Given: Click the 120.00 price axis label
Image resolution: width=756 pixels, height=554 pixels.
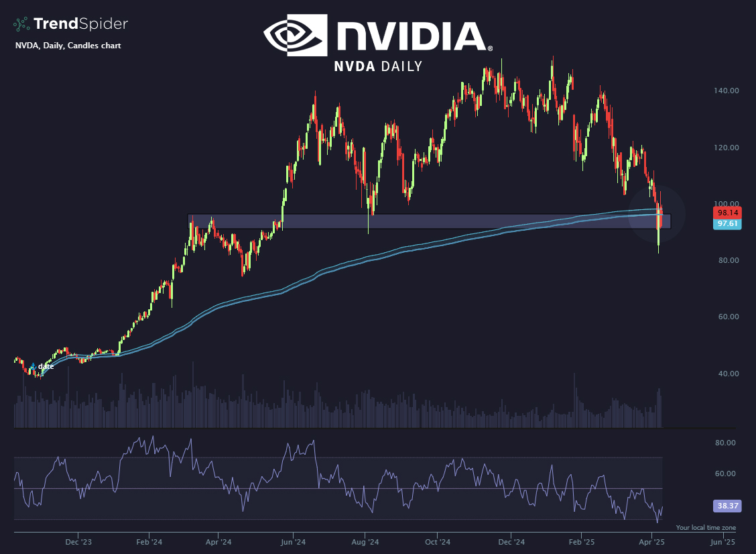Looking at the screenshot, I should tap(726, 148).
